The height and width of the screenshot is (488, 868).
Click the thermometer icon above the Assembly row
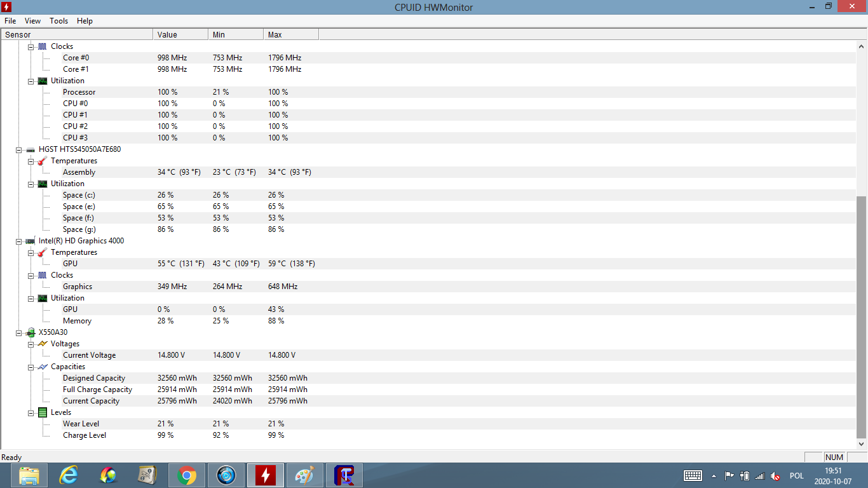tap(42, 161)
